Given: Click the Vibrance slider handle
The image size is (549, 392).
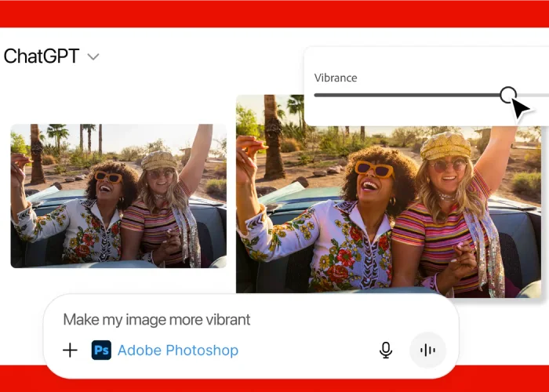Looking at the screenshot, I should 508,95.
